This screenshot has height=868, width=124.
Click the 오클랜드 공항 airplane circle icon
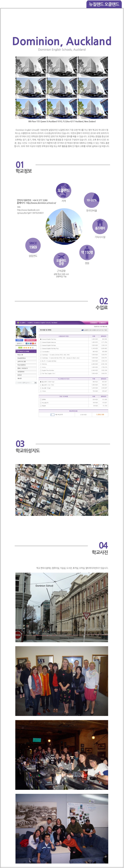(x=61, y=260)
